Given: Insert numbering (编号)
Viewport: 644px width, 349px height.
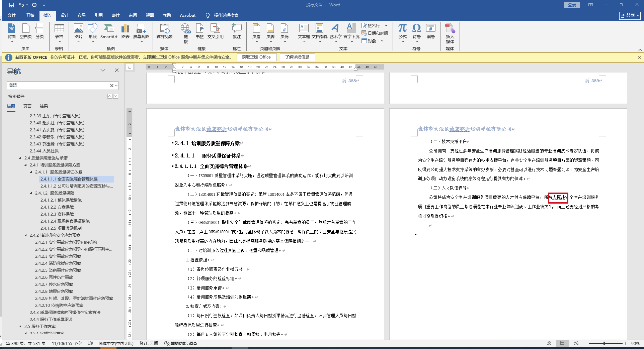Looking at the screenshot, I should pos(431,31).
